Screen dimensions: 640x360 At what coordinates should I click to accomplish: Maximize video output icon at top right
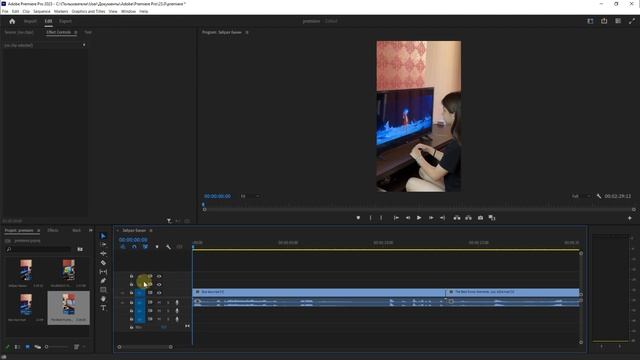631,21
